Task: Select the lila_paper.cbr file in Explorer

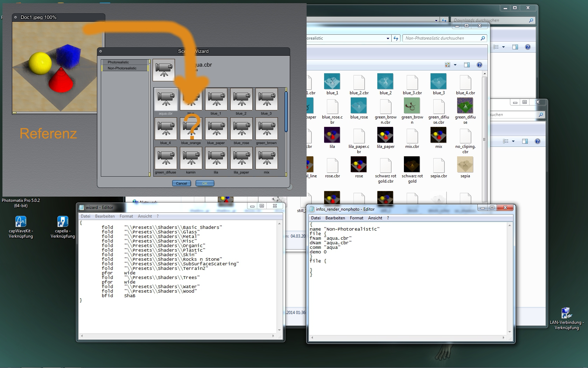Action: coord(359,141)
